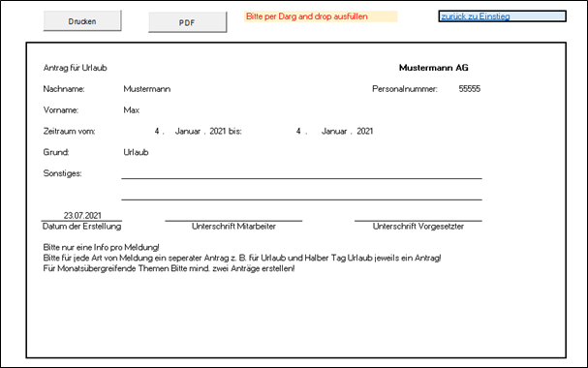Select the Grund value 'Urlaub'
The height and width of the screenshot is (368, 588).
(136, 152)
